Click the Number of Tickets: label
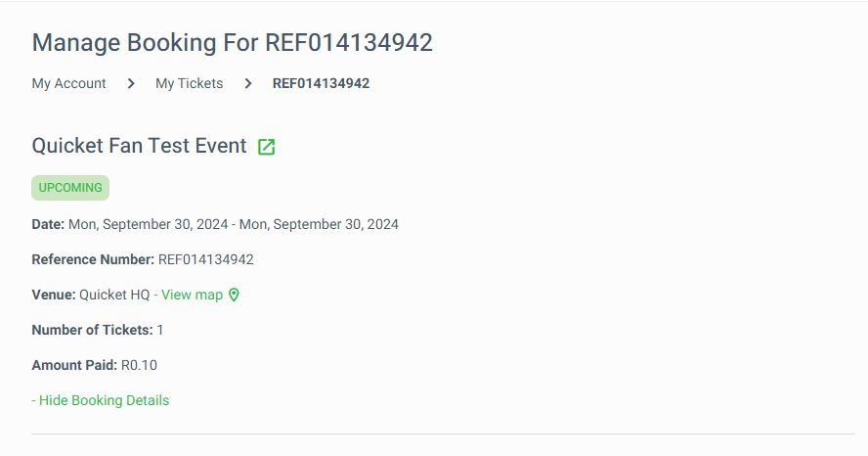This screenshot has width=868, height=456. [93, 330]
